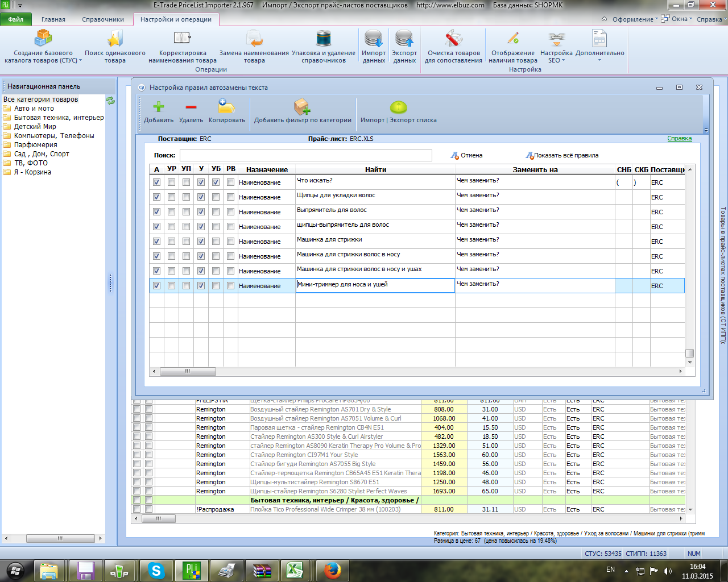Click the Отмена button beside search

tap(466, 155)
